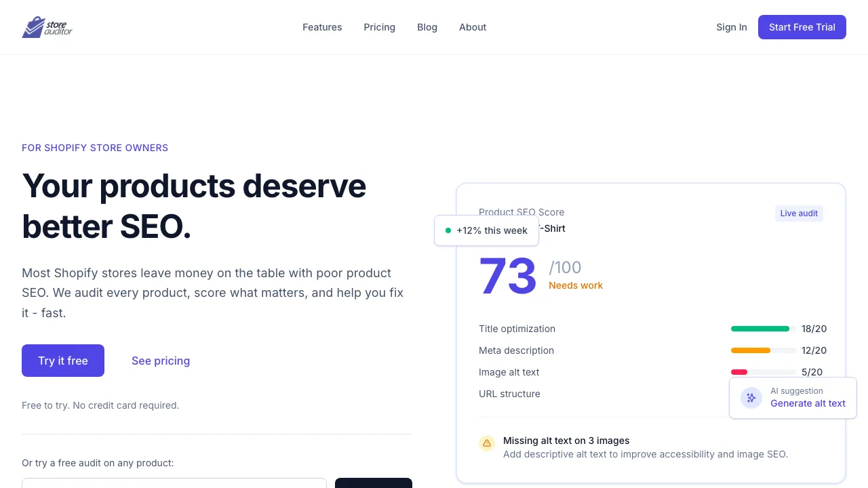Open the About navigation item
Screen dimensions: 868x488
click(473, 27)
